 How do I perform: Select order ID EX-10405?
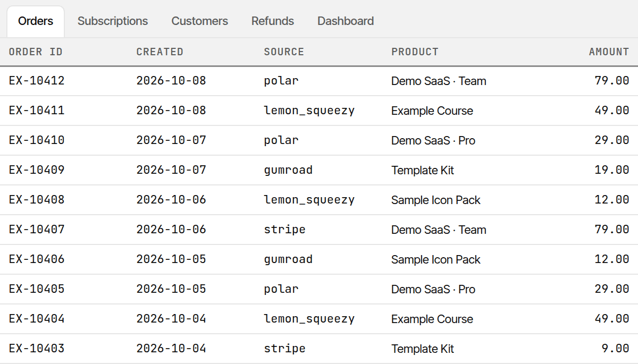point(37,289)
